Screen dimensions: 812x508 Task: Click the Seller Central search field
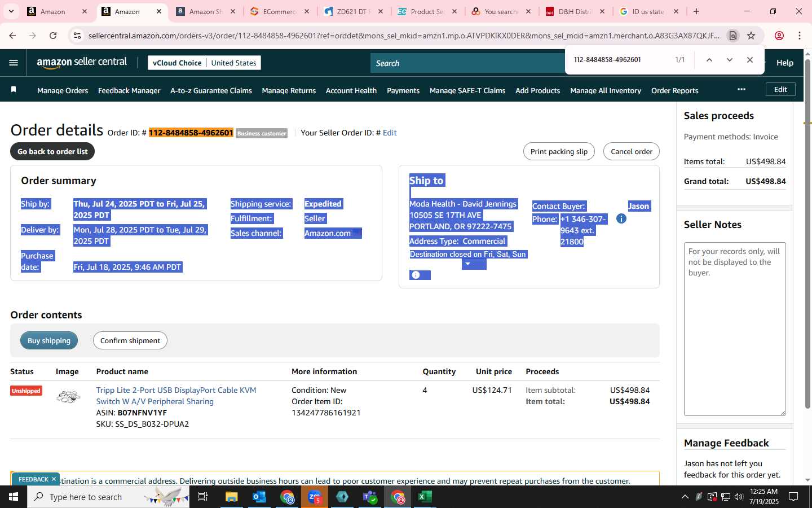click(x=468, y=63)
